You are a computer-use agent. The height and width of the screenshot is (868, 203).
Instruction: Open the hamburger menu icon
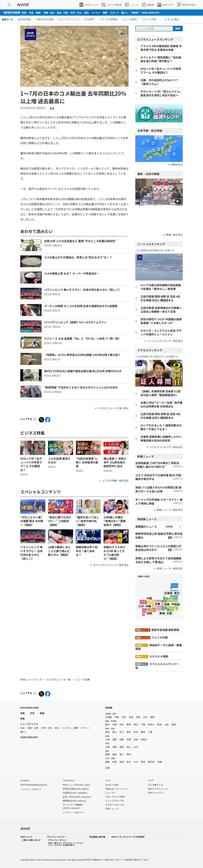click(9, 5)
